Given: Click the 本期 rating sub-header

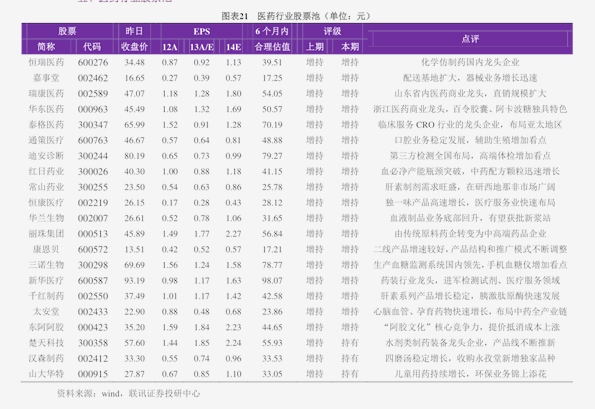Looking at the screenshot, I should pyautogui.click(x=349, y=47).
